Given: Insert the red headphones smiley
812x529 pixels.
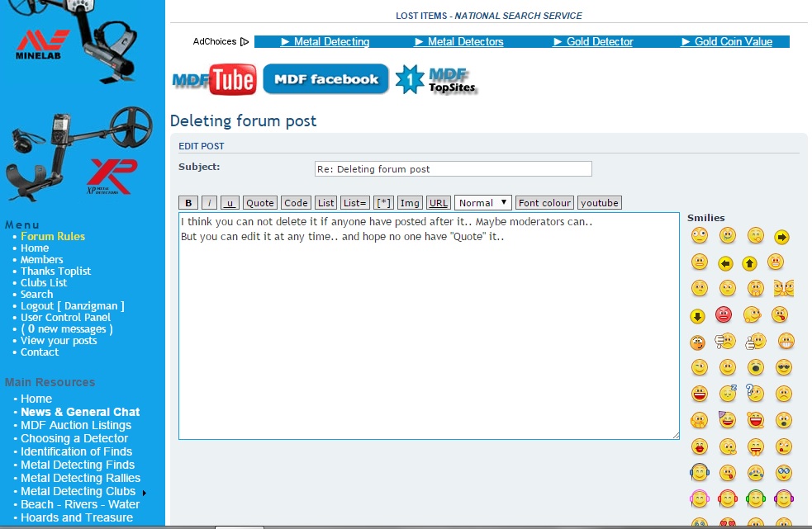Looking at the screenshot, I should (728, 498).
